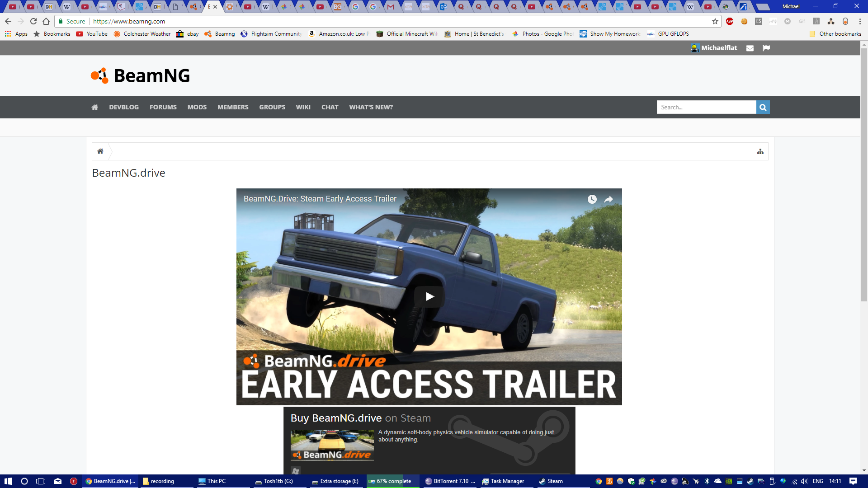The height and width of the screenshot is (488, 868).
Task: Play the Early Access Trailer video
Action: (429, 296)
